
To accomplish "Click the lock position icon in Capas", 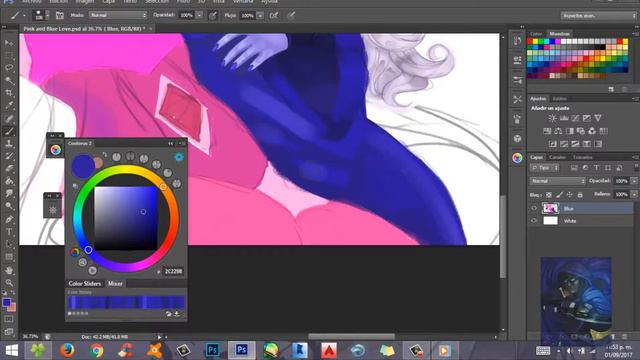I will [569, 195].
